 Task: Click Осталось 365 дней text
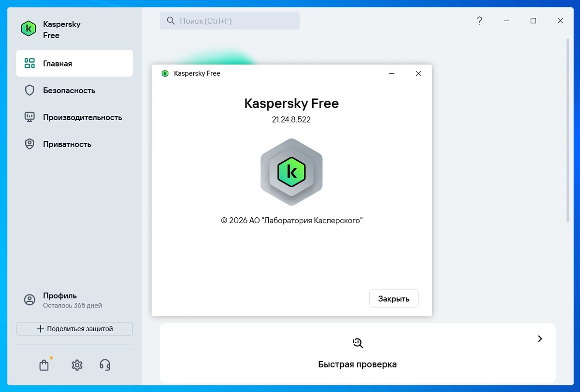(72, 306)
